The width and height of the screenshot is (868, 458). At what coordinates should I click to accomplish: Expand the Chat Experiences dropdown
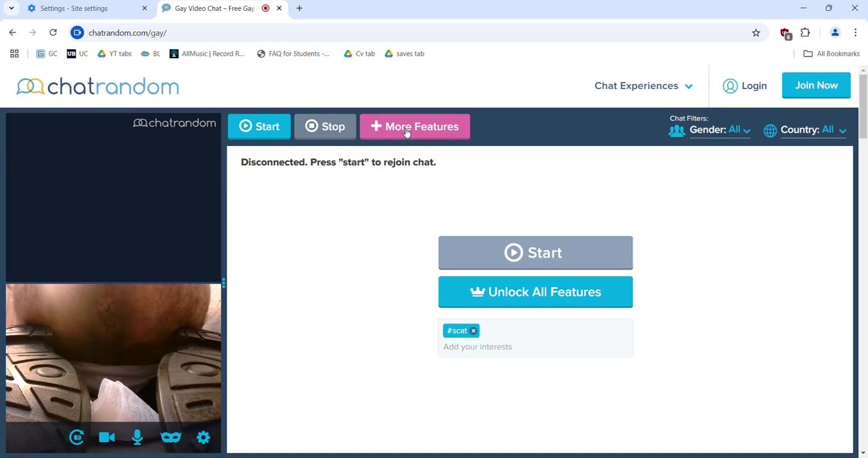643,86
